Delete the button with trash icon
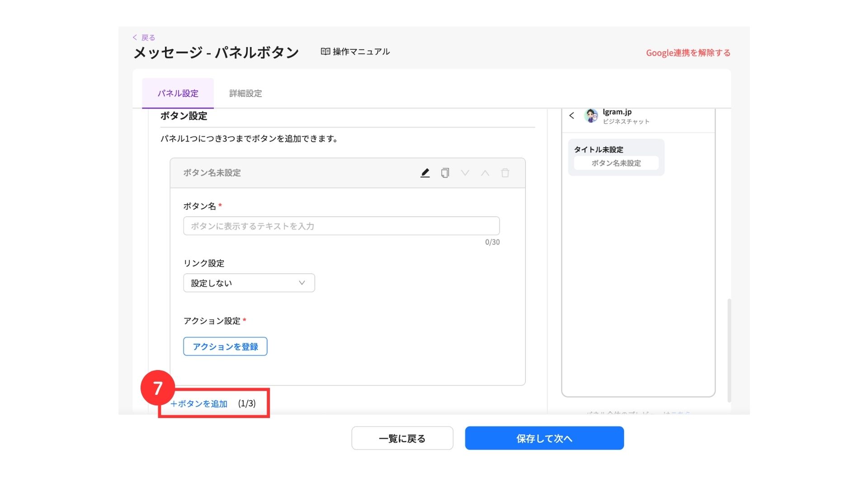This screenshot has height=488, width=868. 505,173
